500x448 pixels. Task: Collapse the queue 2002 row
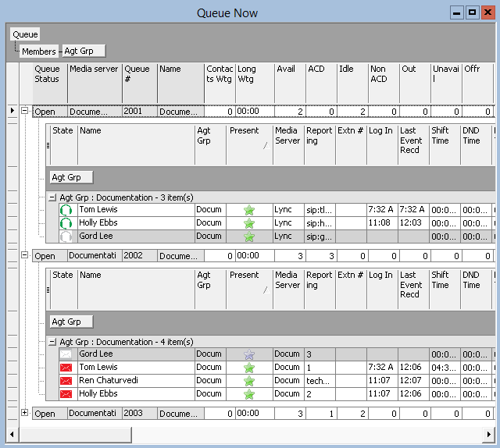coord(25,255)
